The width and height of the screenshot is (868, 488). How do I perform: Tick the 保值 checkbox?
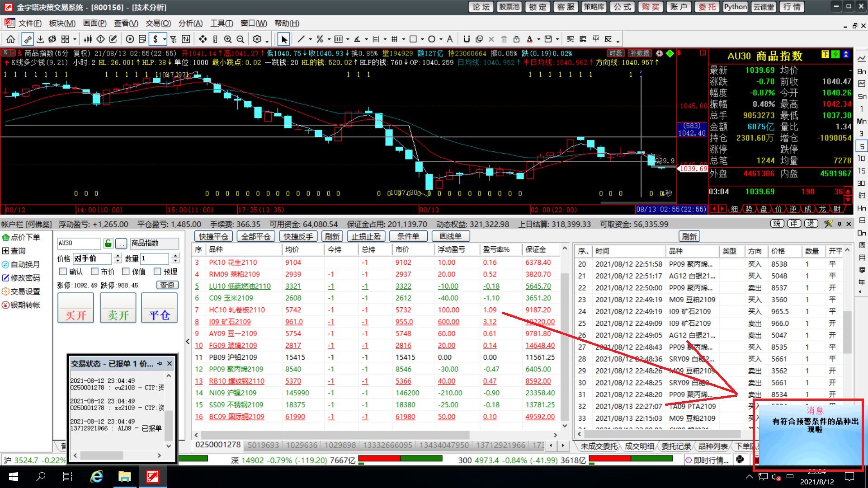tap(126, 272)
